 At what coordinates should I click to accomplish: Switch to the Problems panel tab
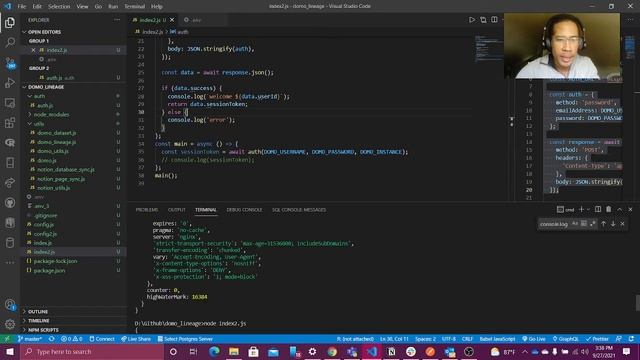point(147,210)
